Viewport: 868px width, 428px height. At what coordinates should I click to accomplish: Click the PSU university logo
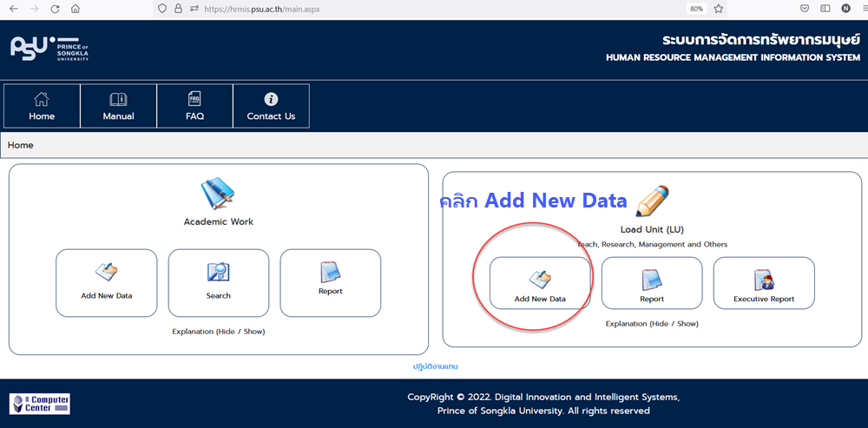click(x=49, y=49)
